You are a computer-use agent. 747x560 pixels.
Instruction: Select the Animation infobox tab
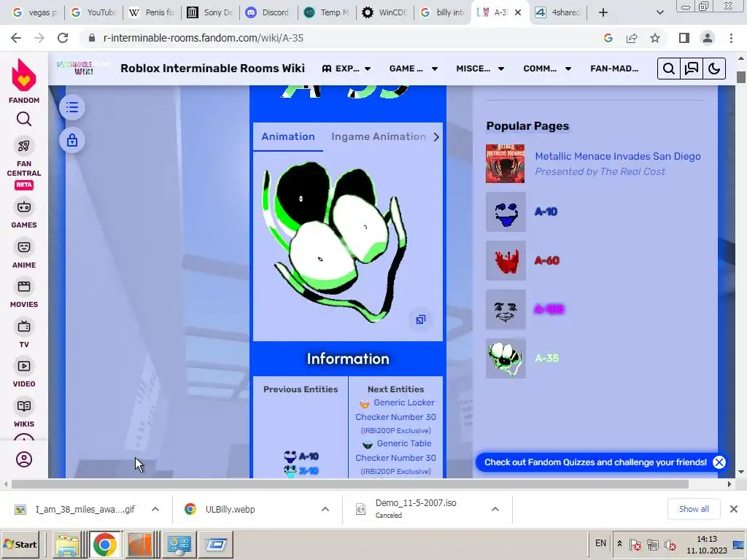[x=287, y=136]
